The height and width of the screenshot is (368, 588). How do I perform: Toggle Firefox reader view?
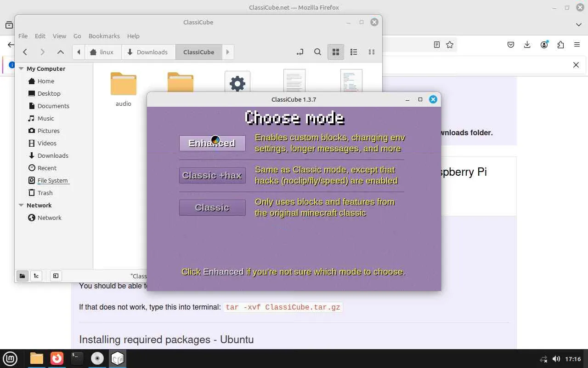coord(437,45)
